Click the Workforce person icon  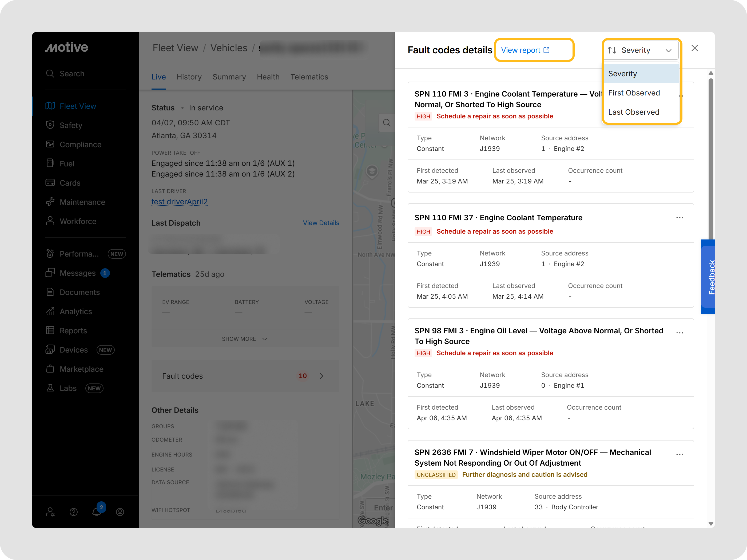pyautogui.click(x=50, y=221)
